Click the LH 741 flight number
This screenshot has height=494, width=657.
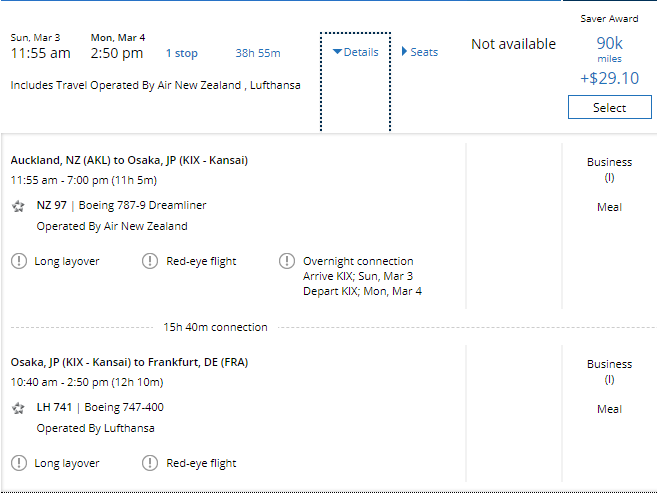point(54,408)
